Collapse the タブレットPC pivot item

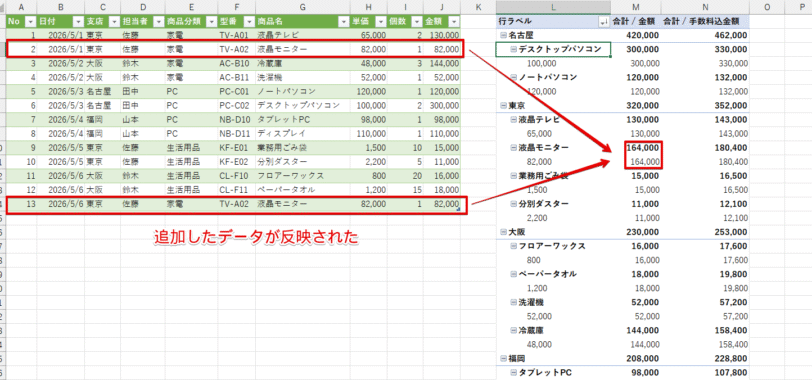[514, 372]
